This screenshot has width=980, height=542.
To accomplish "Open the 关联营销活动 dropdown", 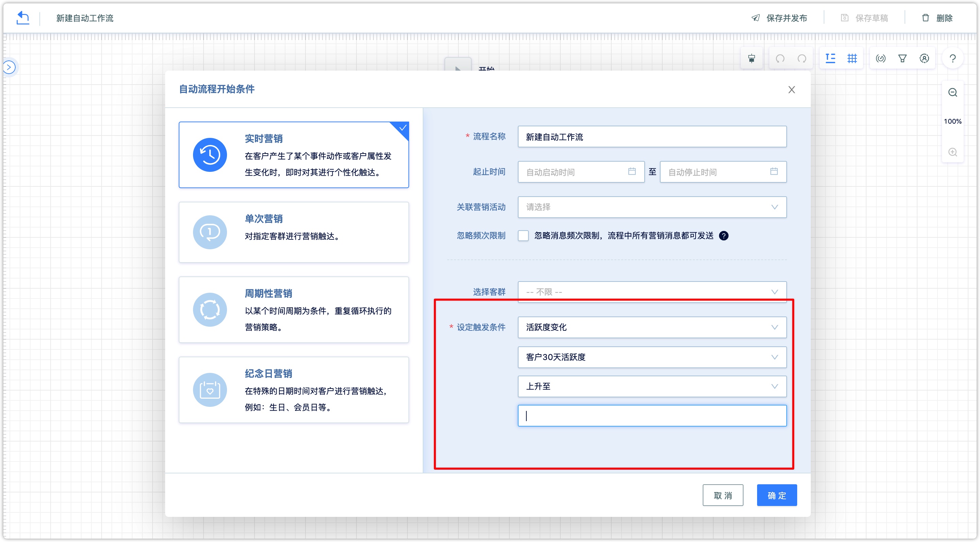I will click(x=652, y=207).
